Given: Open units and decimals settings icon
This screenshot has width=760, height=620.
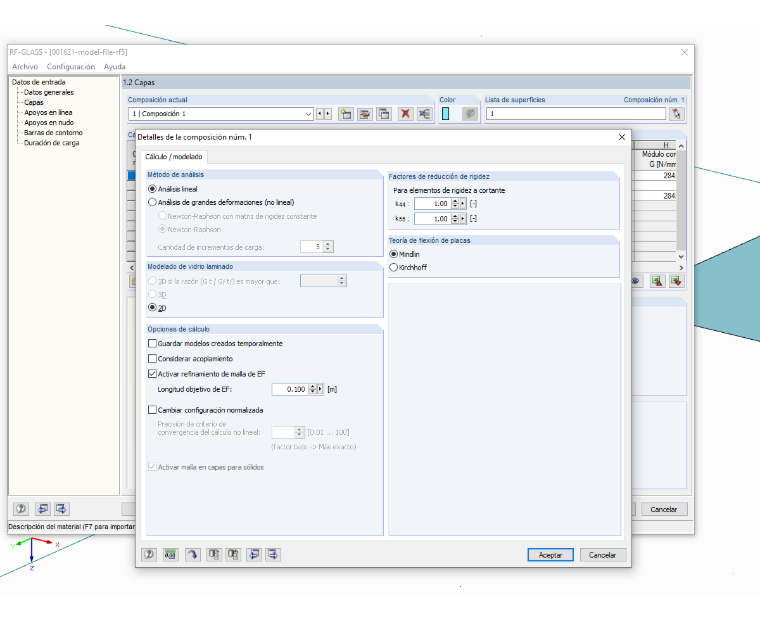Looking at the screenshot, I should pos(171,554).
